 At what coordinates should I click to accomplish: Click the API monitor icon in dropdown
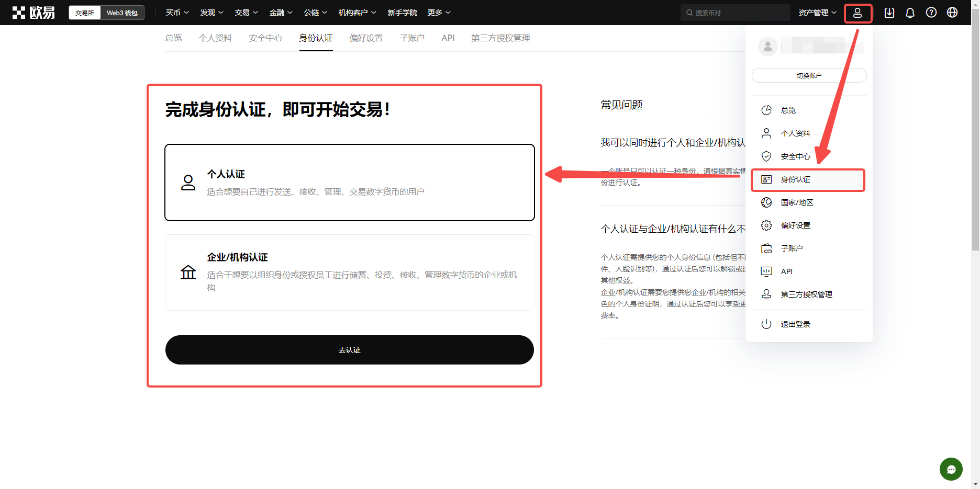[x=766, y=271]
